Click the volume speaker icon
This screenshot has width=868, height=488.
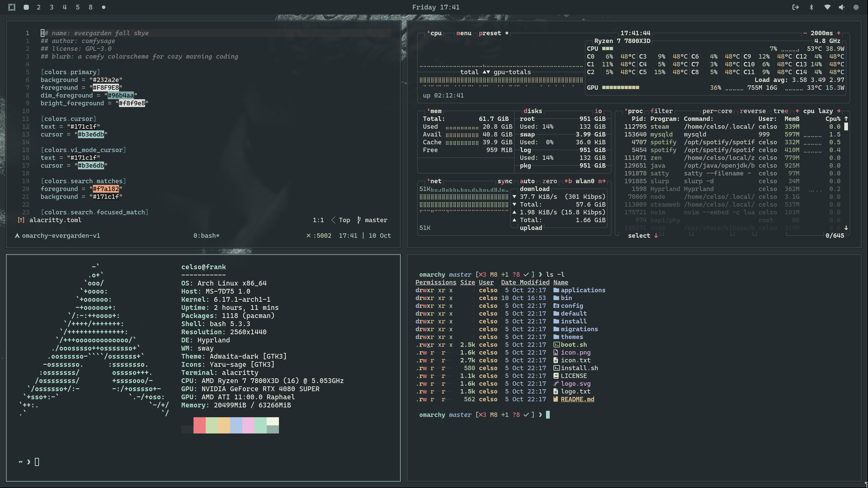click(842, 7)
